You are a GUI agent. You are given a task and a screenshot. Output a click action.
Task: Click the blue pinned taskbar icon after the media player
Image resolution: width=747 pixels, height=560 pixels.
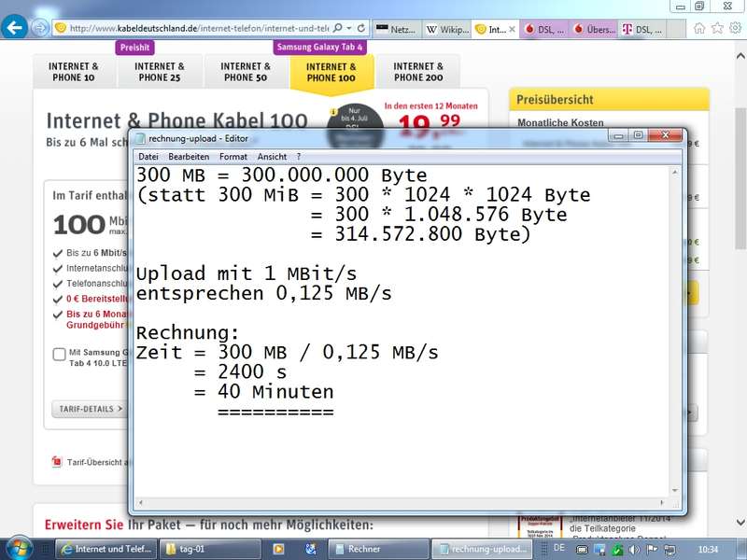coord(311,549)
